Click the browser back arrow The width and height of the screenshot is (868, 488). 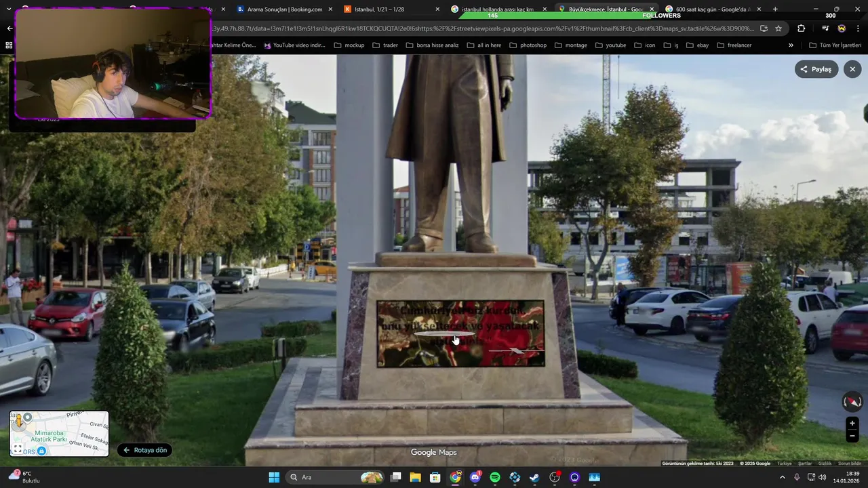9,28
